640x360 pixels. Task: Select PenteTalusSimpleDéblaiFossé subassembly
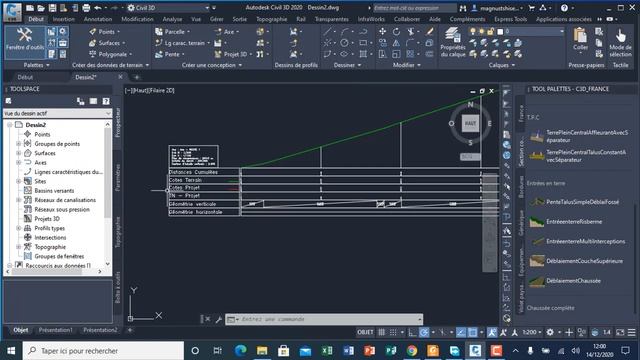click(575, 202)
